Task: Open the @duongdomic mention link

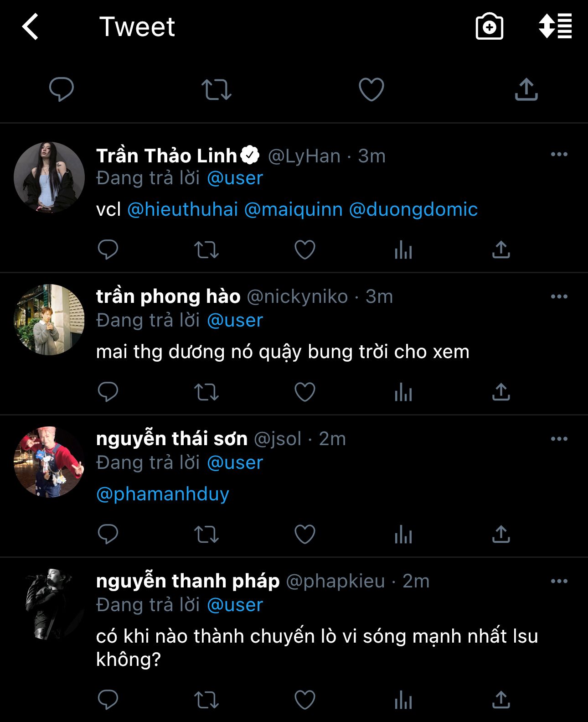Action: pyautogui.click(x=413, y=210)
